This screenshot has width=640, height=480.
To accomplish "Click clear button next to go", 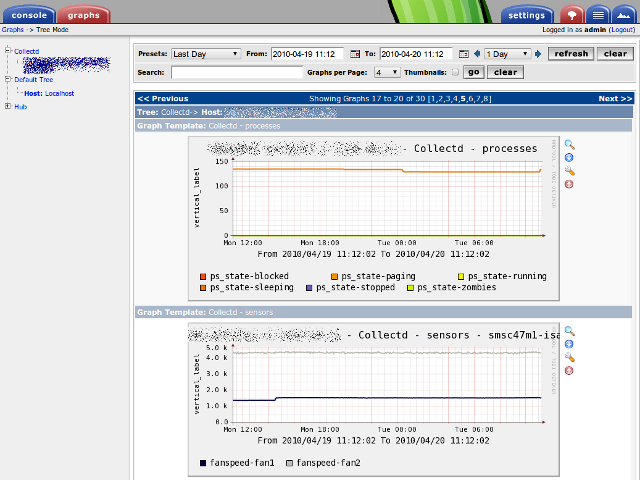I will pos(505,72).
